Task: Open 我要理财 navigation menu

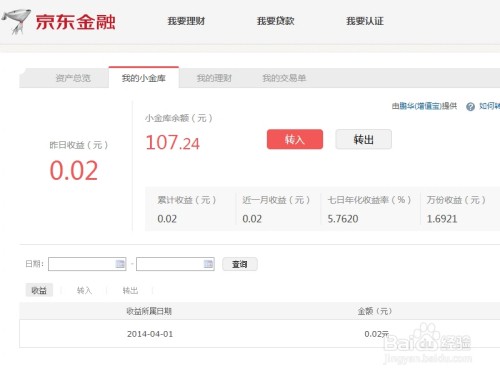Action: pos(186,21)
